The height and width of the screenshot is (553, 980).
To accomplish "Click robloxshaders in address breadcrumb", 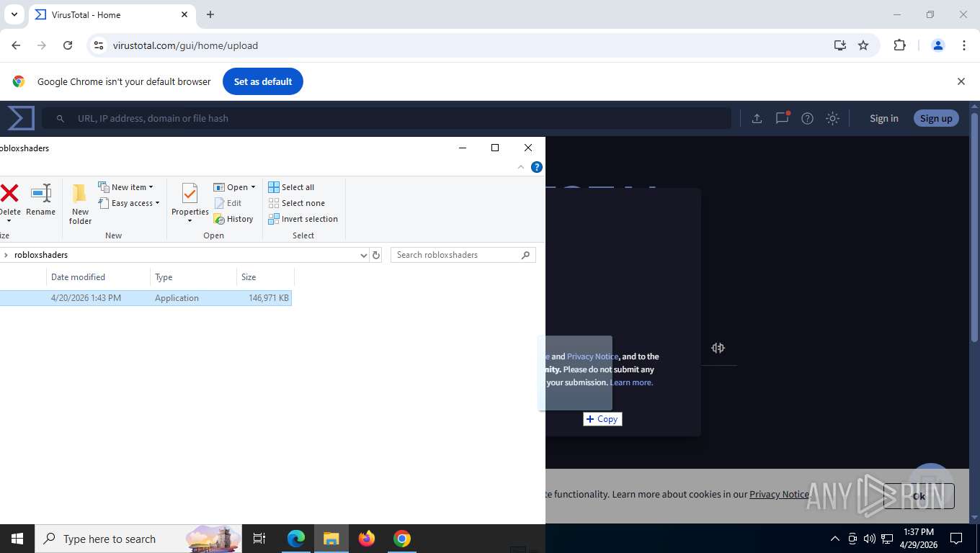I will [41, 255].
